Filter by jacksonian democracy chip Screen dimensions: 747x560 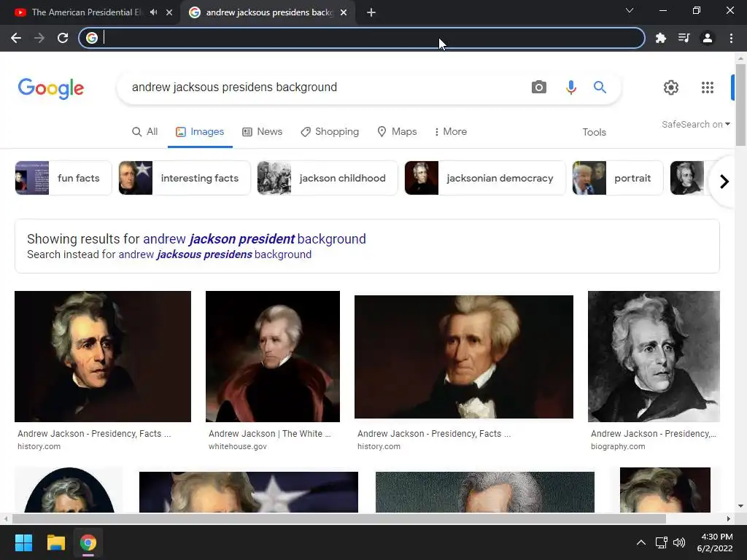pyautogui.click(x=485, y=178)
